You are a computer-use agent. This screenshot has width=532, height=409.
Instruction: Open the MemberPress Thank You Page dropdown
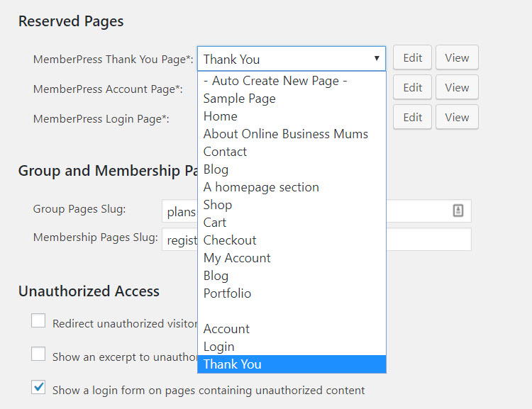pyautogui.click(x=291, y=59)
